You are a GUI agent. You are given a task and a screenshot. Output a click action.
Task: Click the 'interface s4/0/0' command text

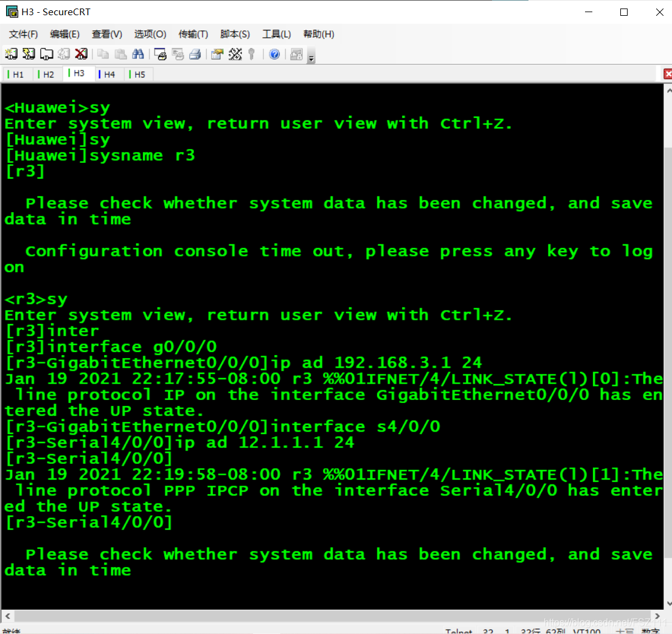click(x=355, y=427)
